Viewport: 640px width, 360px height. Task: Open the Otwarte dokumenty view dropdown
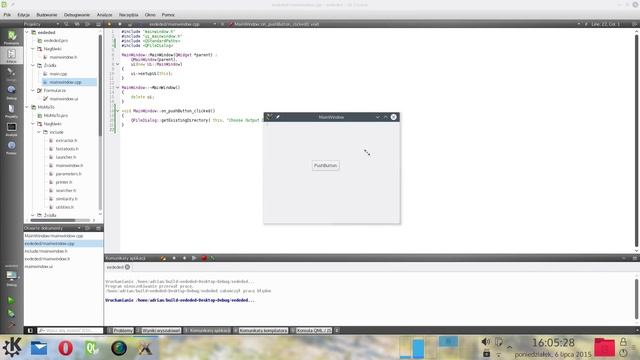pyautogui.click(x=52, y=228)
